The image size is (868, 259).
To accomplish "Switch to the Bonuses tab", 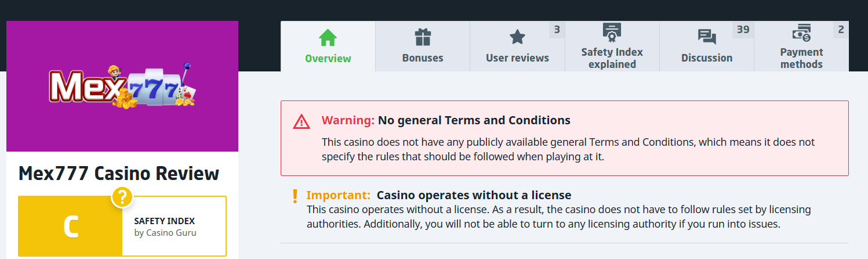I will (x=423, y=58).
